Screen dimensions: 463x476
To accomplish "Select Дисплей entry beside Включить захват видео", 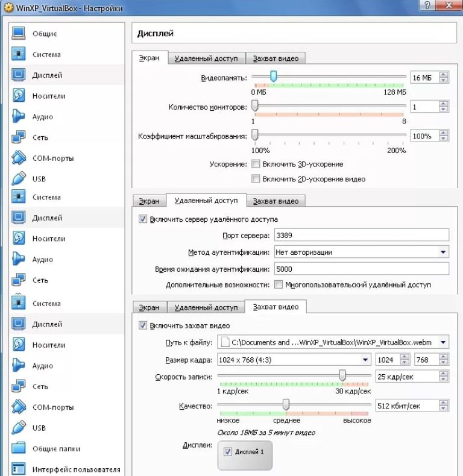I will [66, 324].
